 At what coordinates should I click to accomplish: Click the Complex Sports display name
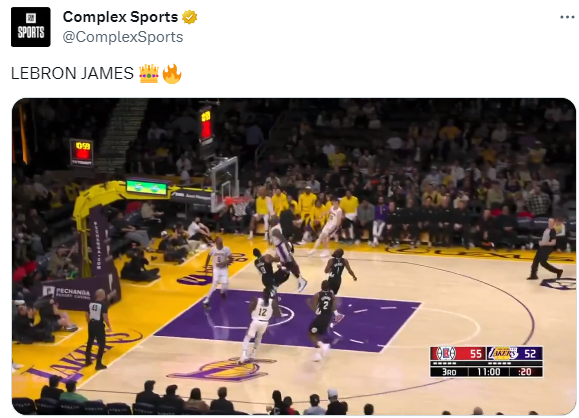(120, 17)
